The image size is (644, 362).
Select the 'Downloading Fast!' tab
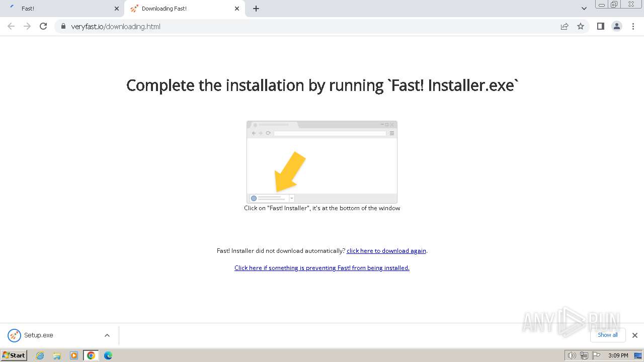(x=184, y=9)
